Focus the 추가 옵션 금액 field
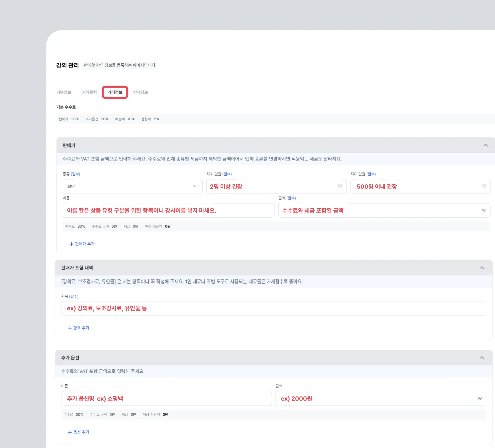Image resolution: width=495 pixels, height=448 pixels. [x=381, y=399]
